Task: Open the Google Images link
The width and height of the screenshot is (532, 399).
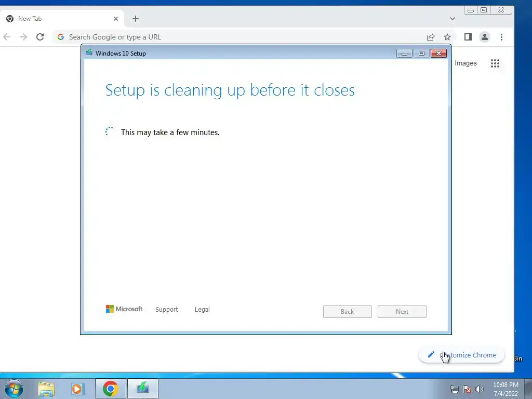Action: point(465,63)
